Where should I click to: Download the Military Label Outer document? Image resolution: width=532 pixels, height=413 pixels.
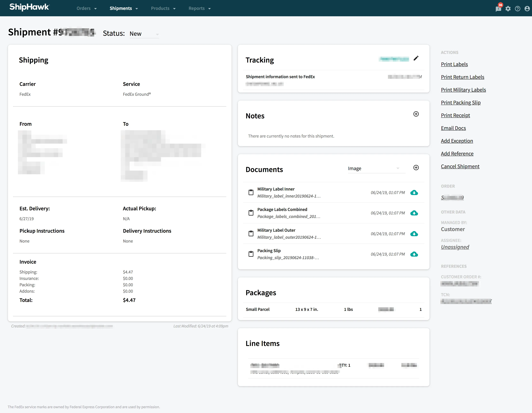point(414,234)
